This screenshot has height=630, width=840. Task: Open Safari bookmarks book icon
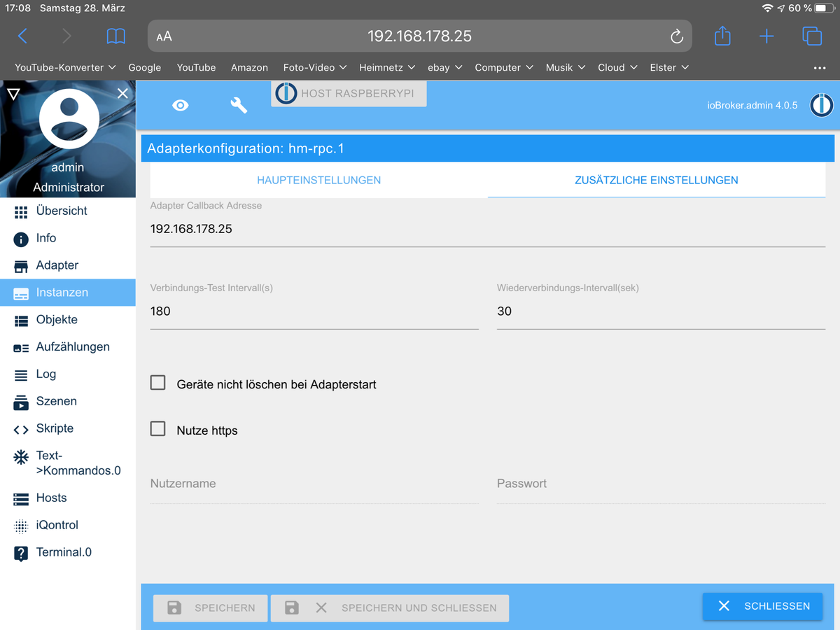coord(115,36)
